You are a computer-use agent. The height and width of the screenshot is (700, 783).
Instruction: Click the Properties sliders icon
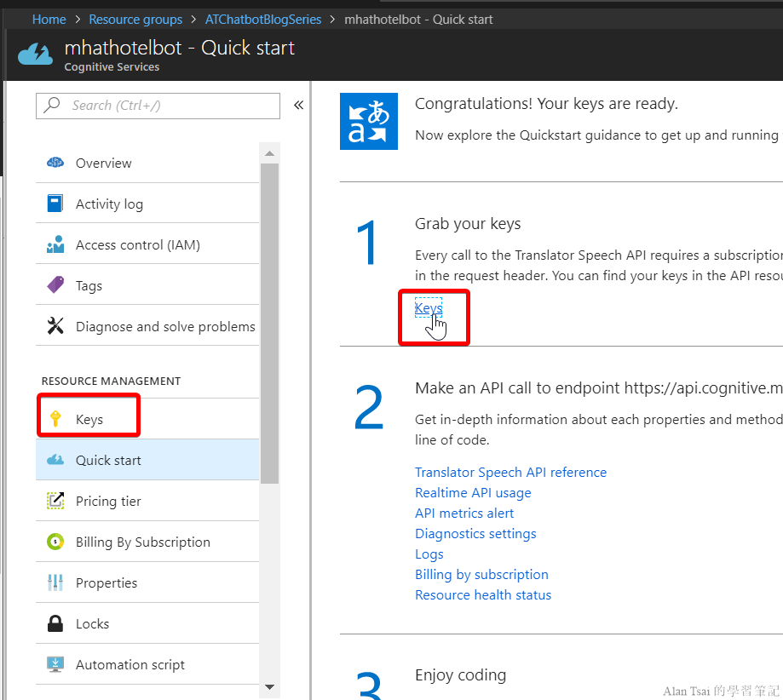(x=55, y=582)
